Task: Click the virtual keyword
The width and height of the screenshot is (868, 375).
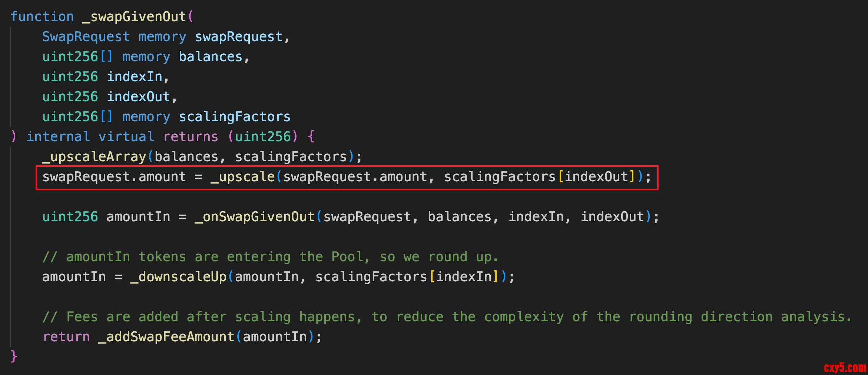Action: [x=126, y=137]
